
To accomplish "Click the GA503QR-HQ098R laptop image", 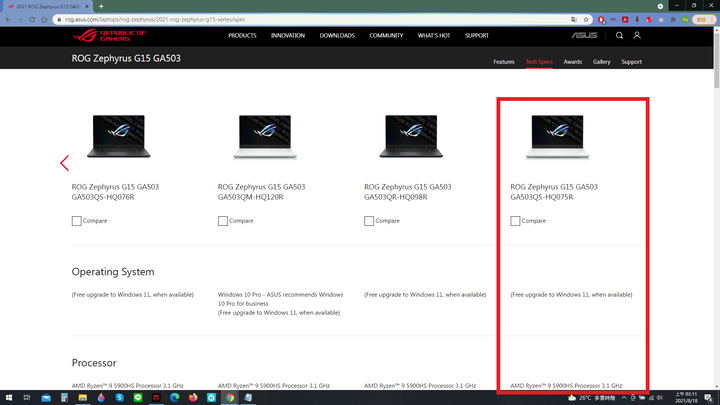I will click(411, 136).
